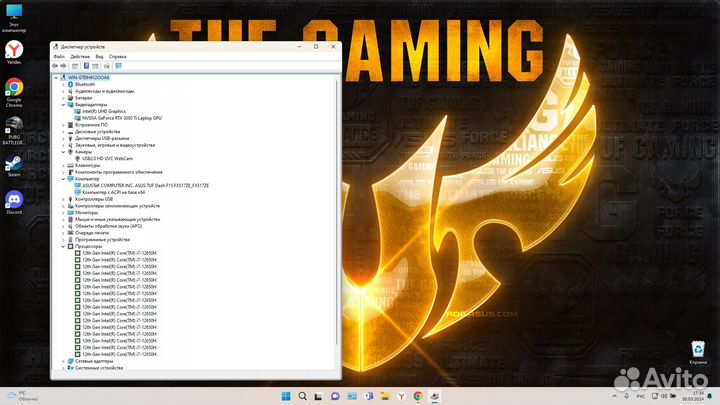Image resolution: width=720 pixels, height=405 pixels.
Task: Expand the Мониторы category
Action: [63, 213]
